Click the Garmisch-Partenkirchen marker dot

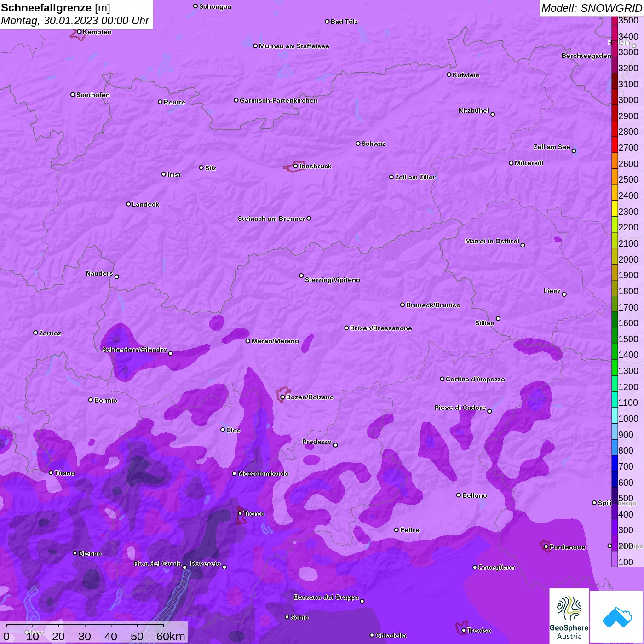[236, 100]
